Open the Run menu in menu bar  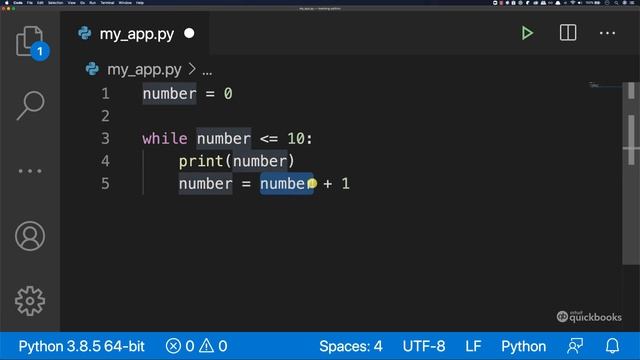pyautogui.click(x=92, y=3)
